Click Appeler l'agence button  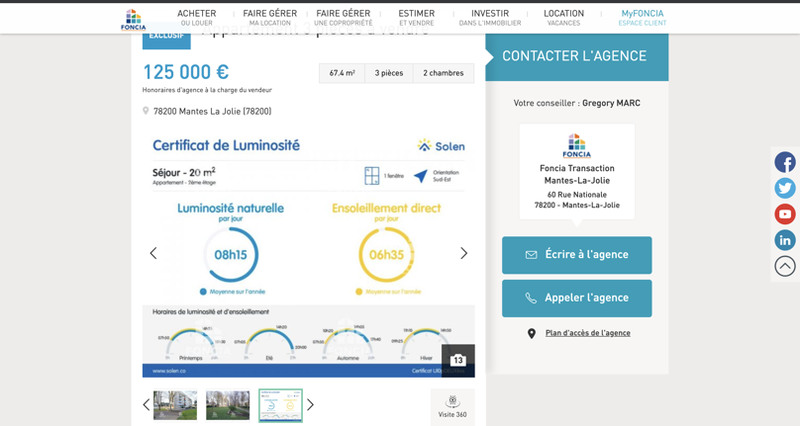(577, 298)
